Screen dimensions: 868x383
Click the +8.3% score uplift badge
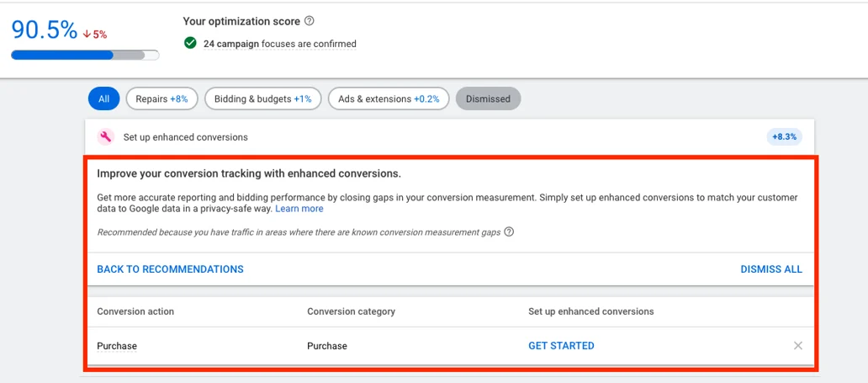coord(783,137)
